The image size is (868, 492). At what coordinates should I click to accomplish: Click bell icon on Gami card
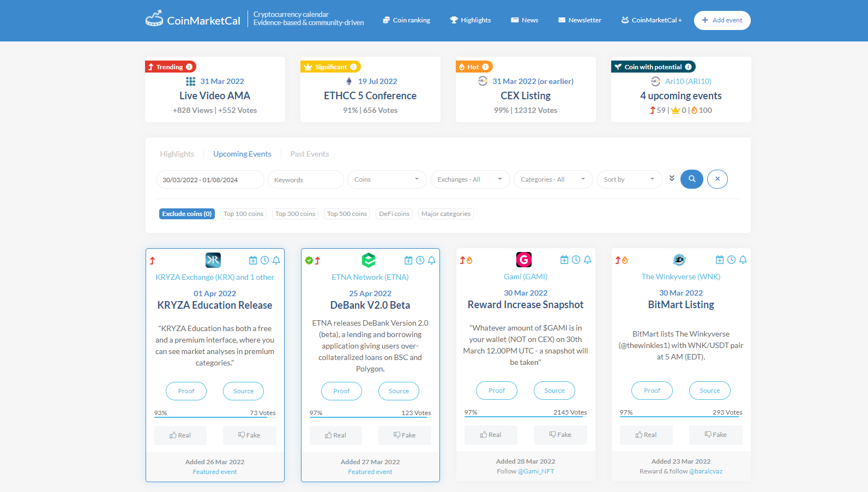pos(588,260)
